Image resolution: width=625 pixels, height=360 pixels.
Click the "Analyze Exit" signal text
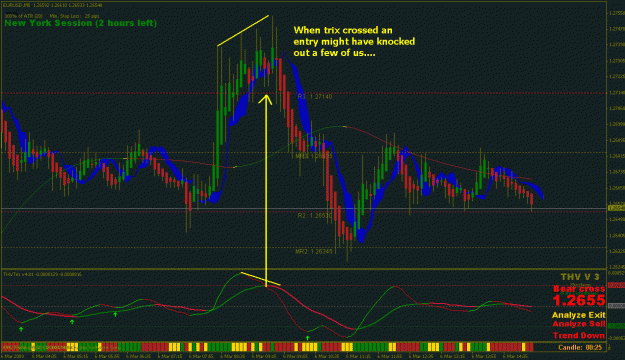579,315
